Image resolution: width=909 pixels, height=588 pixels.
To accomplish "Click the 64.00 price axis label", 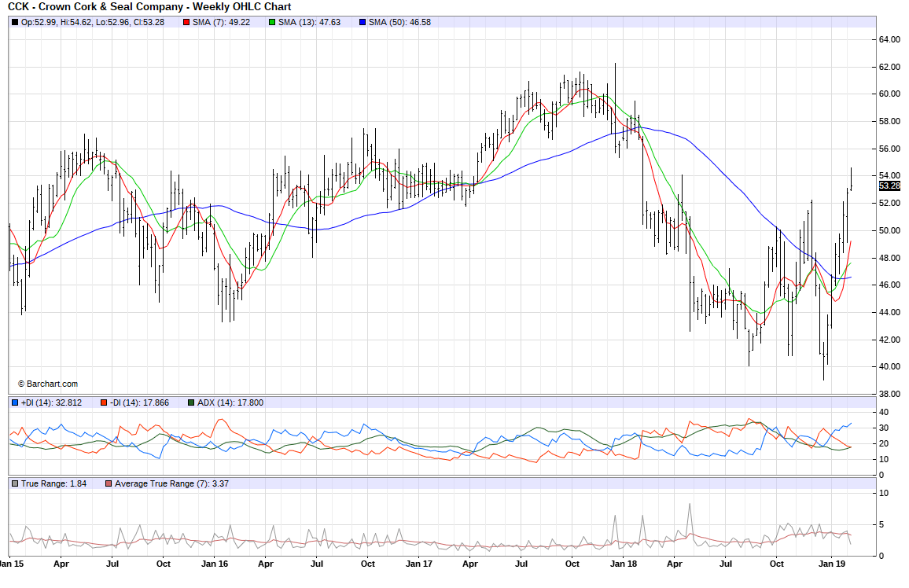I will tap(889, 39).
